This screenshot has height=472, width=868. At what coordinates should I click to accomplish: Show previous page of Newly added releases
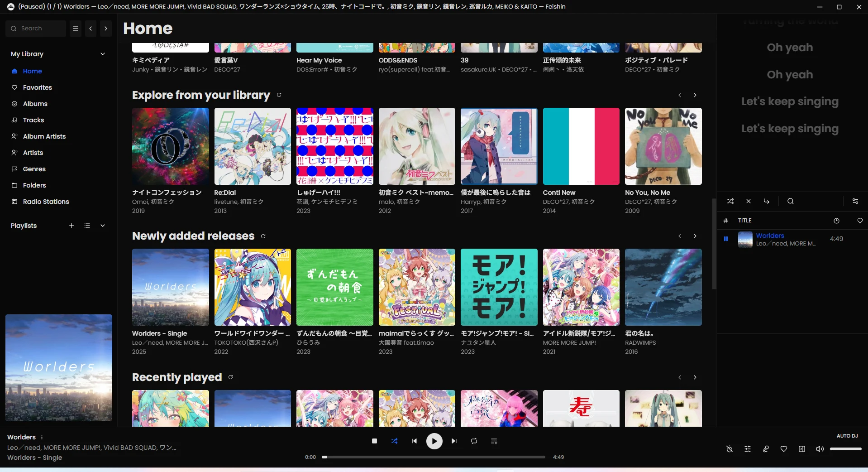(x=680, y=236)
